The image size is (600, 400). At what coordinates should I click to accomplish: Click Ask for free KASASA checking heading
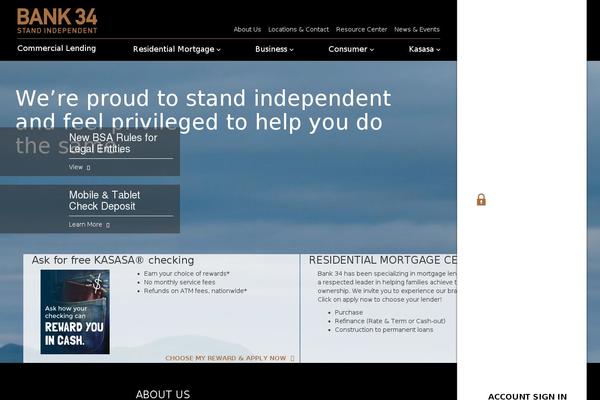point(113,260)
